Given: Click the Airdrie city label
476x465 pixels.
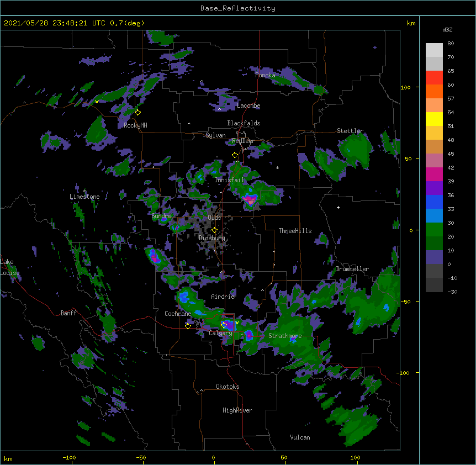Looking at the screenshot, I should pos(223,297).
